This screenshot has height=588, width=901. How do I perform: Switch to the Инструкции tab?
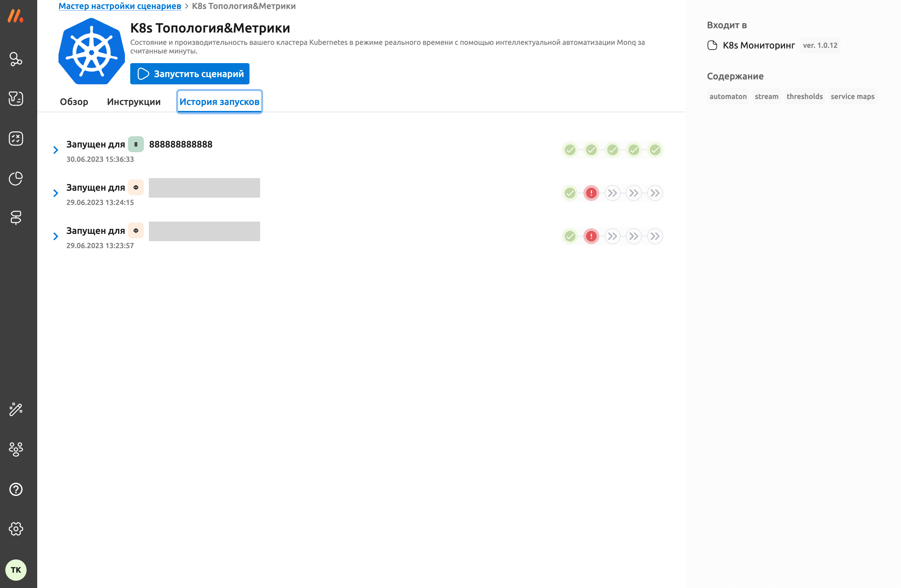tap(134, 101)
